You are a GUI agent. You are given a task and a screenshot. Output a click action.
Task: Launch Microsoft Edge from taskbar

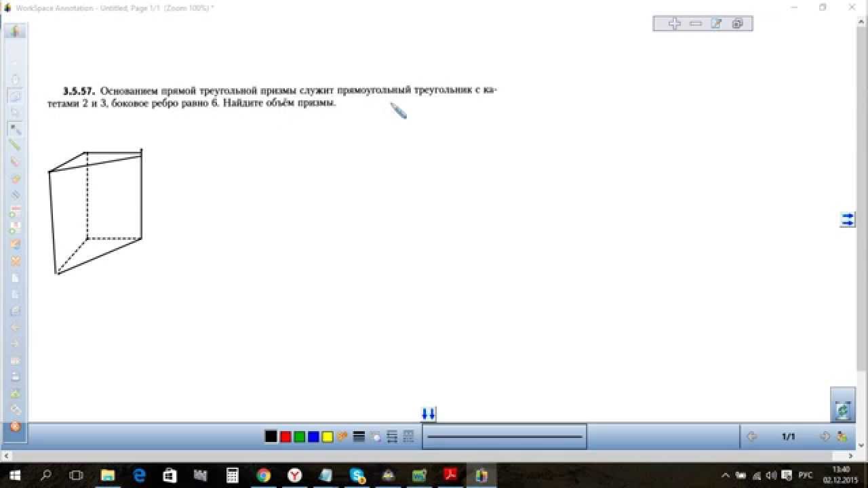[139, 475]
